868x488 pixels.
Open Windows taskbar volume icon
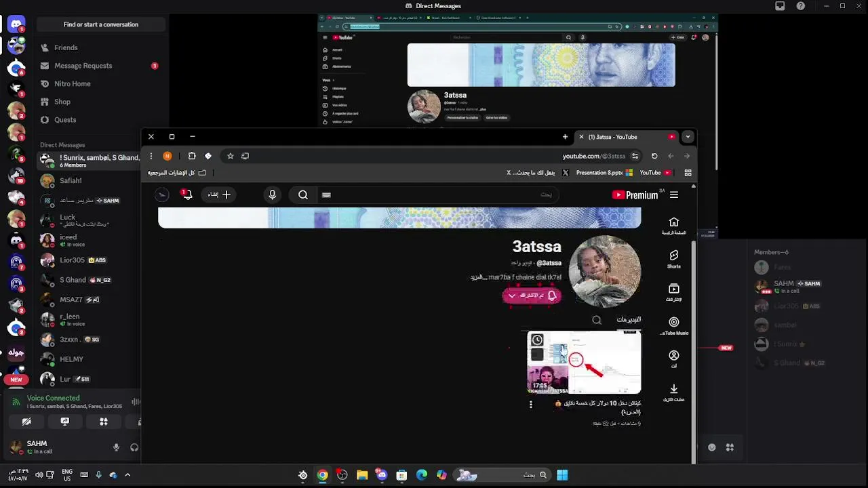tap(39, 475)
